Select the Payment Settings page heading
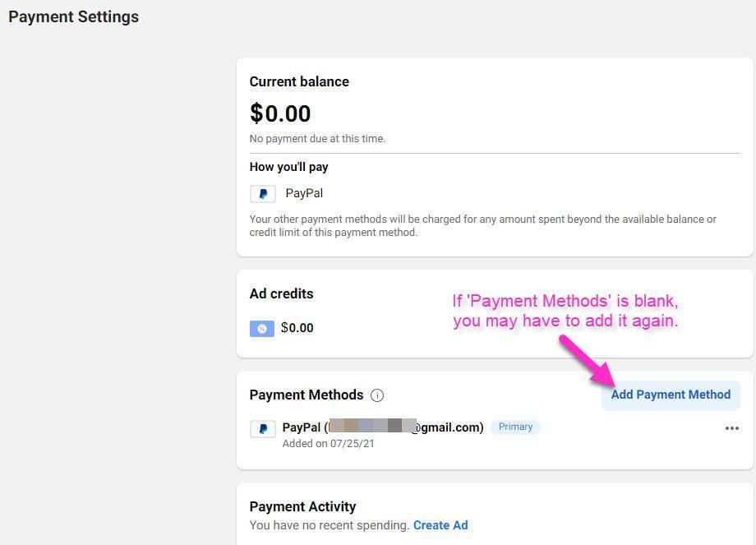756x545 pixels. pos(72,16)
